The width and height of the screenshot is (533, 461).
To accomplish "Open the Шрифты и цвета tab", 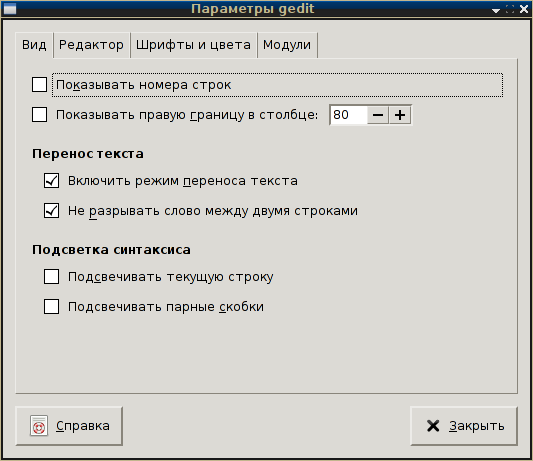I will coord(193,45).
